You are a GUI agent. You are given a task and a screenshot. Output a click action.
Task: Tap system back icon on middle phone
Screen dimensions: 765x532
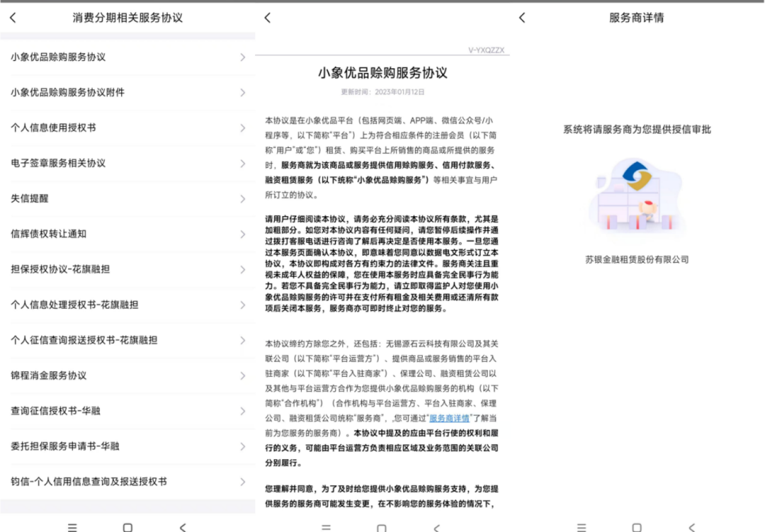[436, 528]
